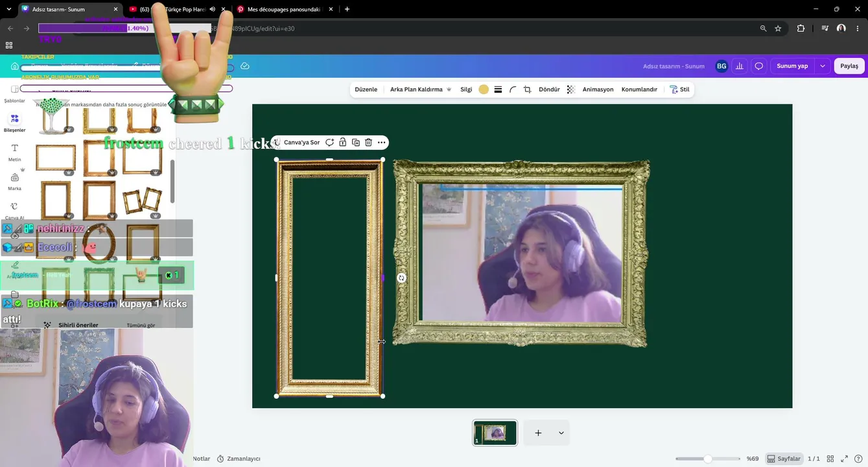Expand the Sunum yap dropdown arrow
Viewport: 868px width, 467px height.
[823, 66]
